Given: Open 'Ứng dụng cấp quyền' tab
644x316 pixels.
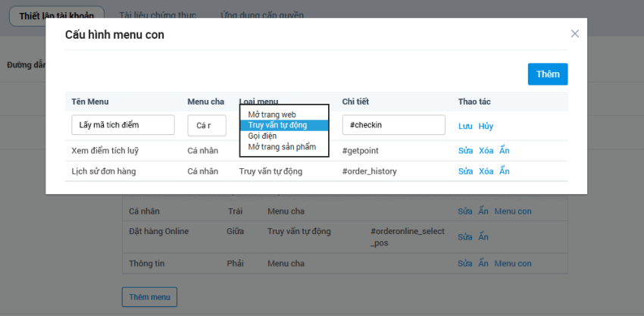Looking at the screenshot, I should pyautogui.click(x=261, y=15).
